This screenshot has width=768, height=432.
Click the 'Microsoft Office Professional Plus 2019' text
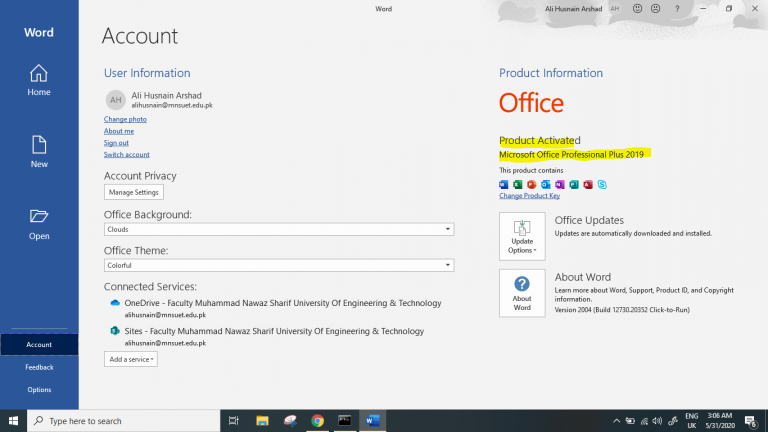click(571, 154)
